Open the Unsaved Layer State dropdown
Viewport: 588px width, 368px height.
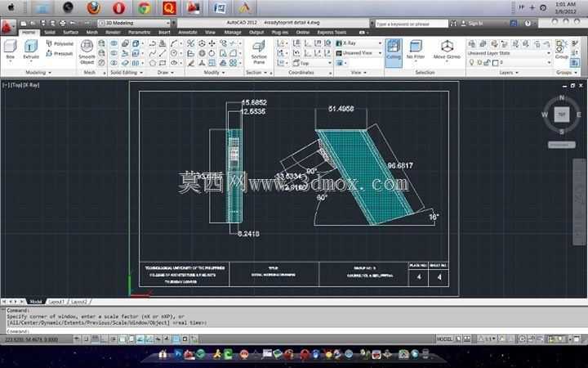pos(509,53)
